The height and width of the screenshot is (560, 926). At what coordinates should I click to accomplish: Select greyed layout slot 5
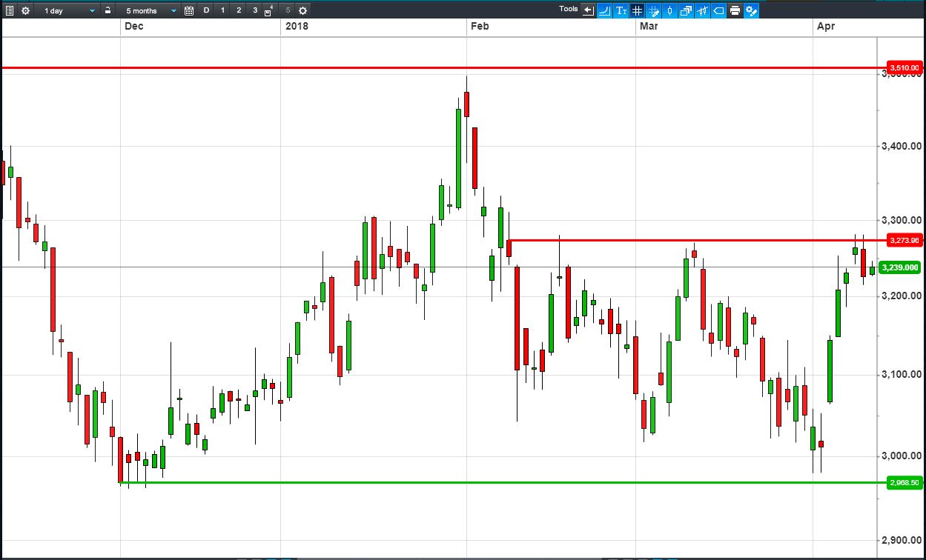(288, 10)
